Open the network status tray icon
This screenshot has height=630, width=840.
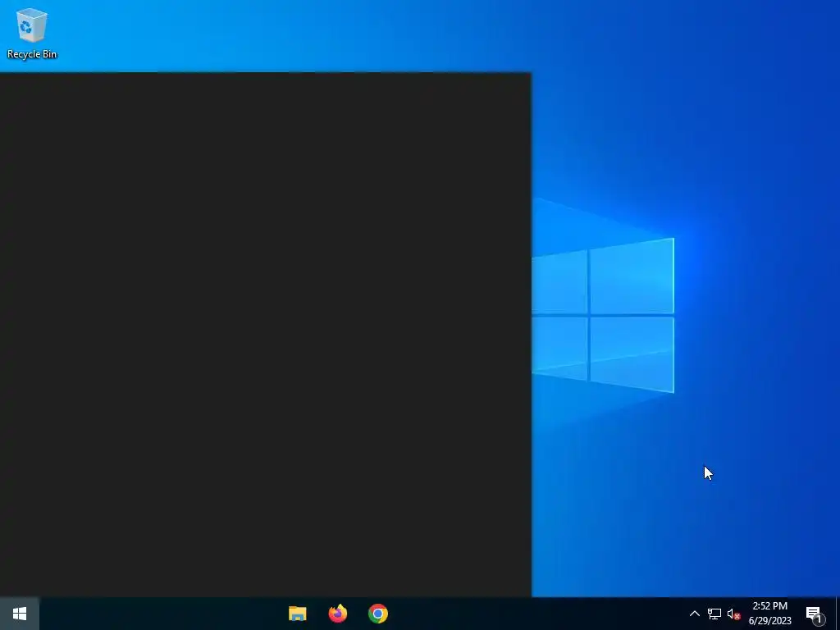pyautogui.click(x=714, y=614)
